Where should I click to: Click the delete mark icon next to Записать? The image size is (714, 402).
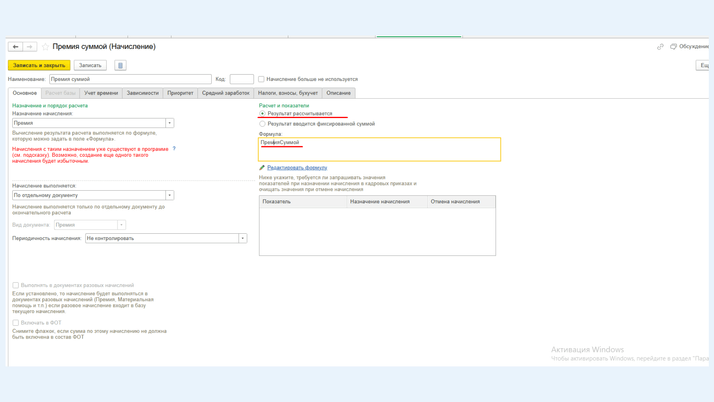[120, 66]
